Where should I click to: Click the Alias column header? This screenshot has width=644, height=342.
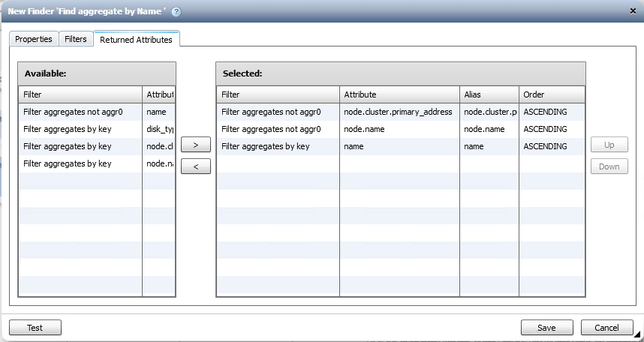[x=489, y=94]
